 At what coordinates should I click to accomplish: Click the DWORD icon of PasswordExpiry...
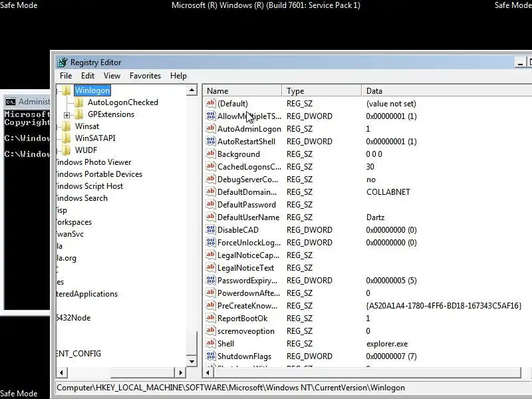click(x=210, y=280)
